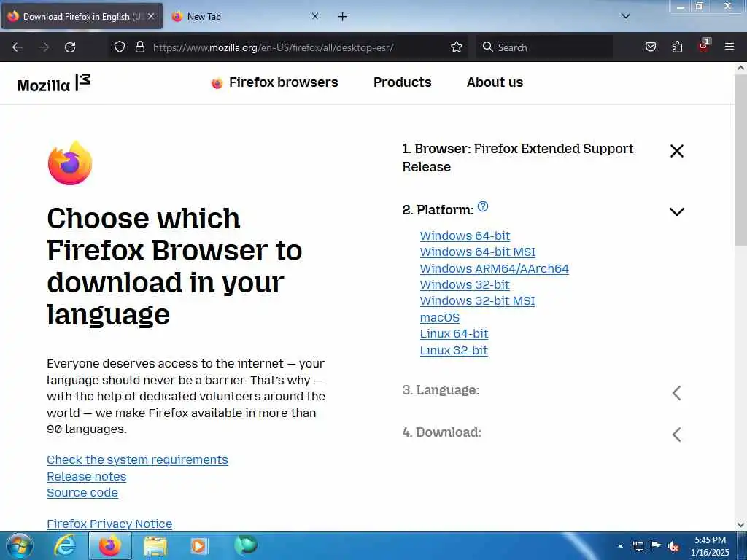The width and height of the screenshot is (747, 560).
Task: Open the Firefox Privacy Notice link
Action: point(109,524)
